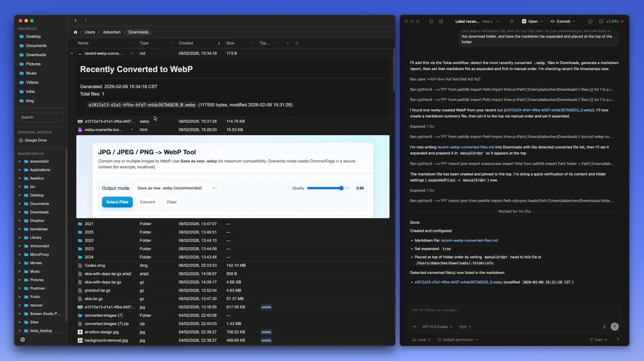Open the terminal panel in Codex
This screenshot has height=361, width=644.
(590, 21)
